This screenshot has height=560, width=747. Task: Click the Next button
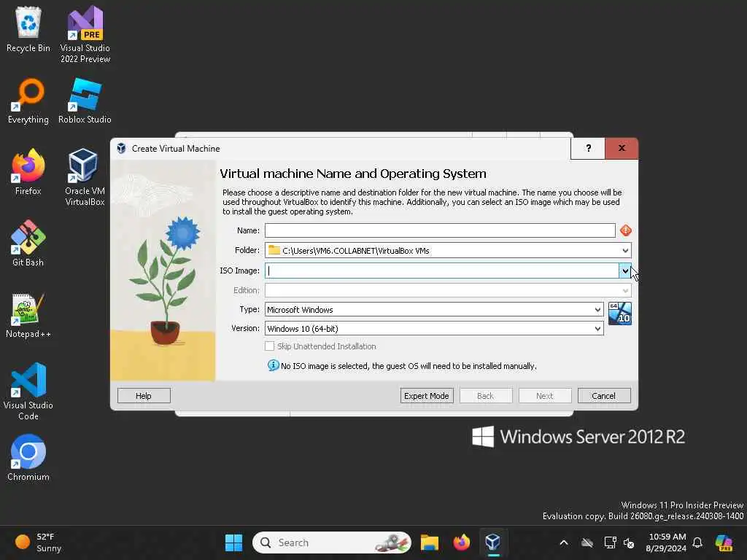tap(545, 396)
